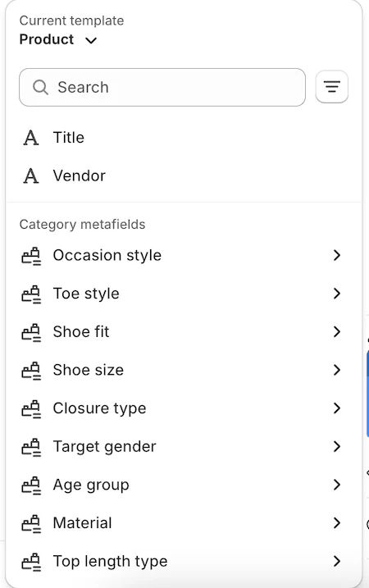This screenshot has height=588, width=369.
Task: Click the metafield icon beside Shoe size
Action: [x=31, y=371]
